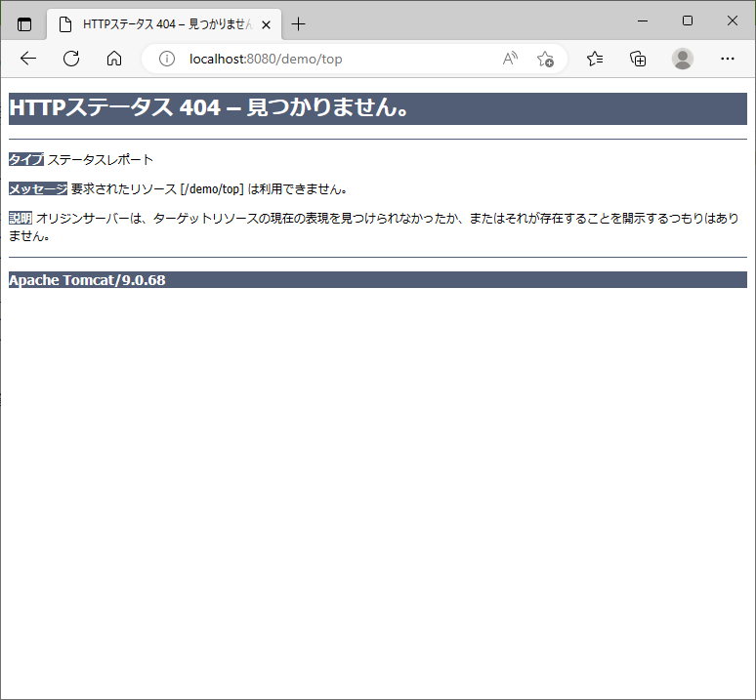Click the Apache Tomcat/9.0.68 footer text

(87, 280)
